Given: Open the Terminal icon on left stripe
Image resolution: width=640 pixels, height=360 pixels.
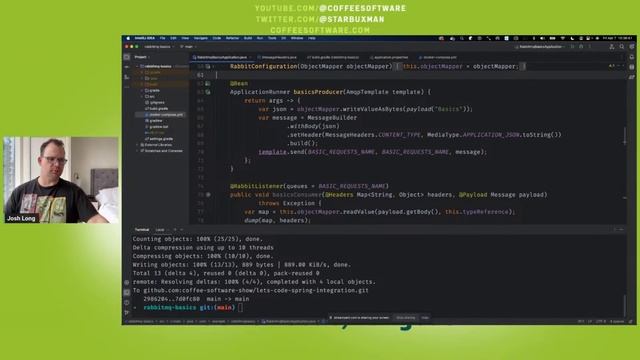Looking at the screenshot, I should pyautogui.click(x=127, y=292).
